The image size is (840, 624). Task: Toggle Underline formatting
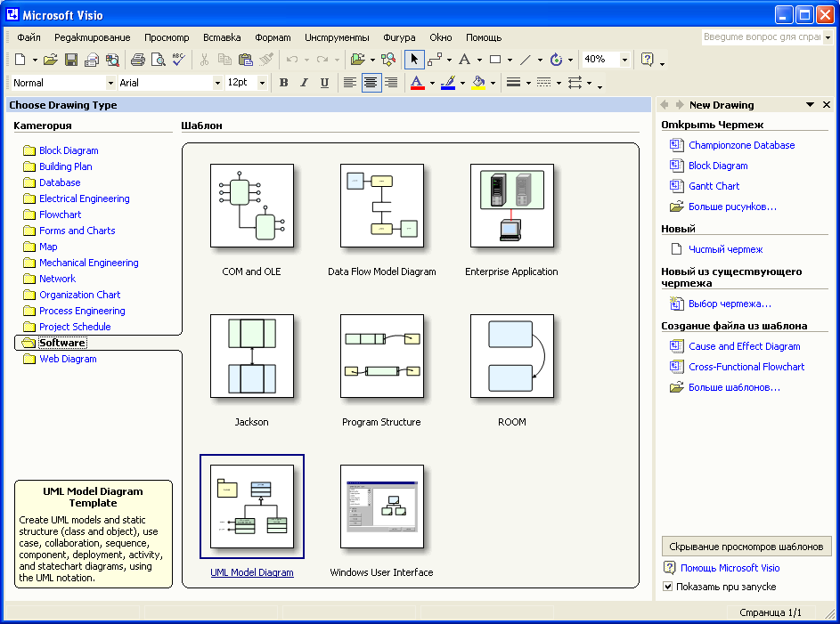pos(324,83)
